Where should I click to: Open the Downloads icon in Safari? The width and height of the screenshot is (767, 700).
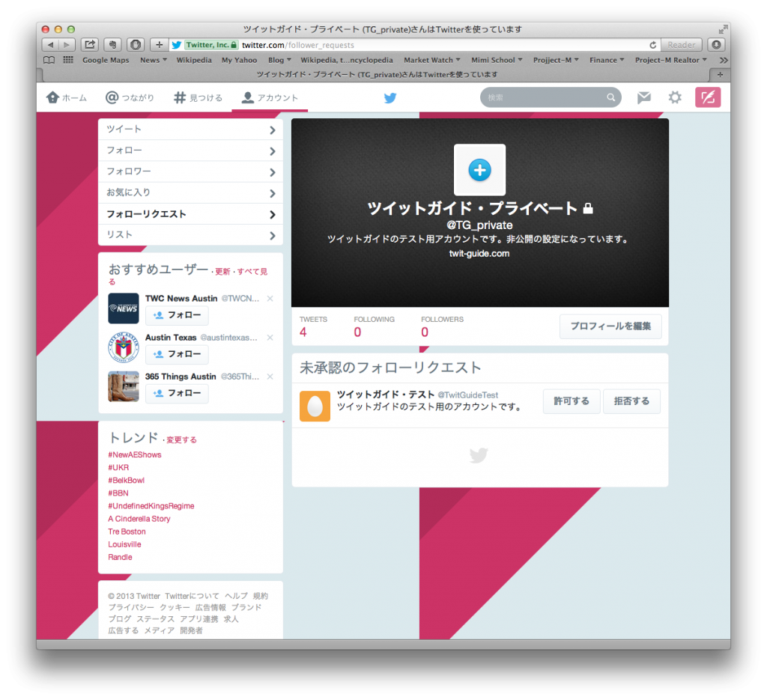click(716, 45)
